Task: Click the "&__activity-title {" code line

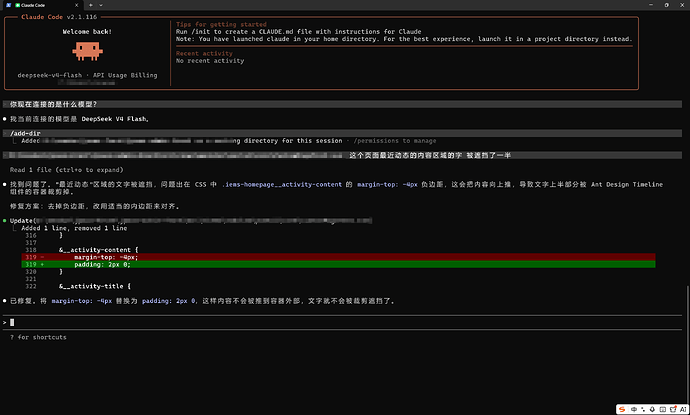Action: click(x=95, y=286)
